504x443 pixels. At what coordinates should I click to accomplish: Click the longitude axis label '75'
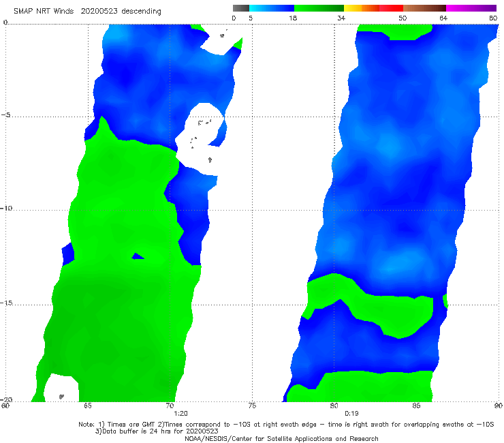click(x=252, y=406)
